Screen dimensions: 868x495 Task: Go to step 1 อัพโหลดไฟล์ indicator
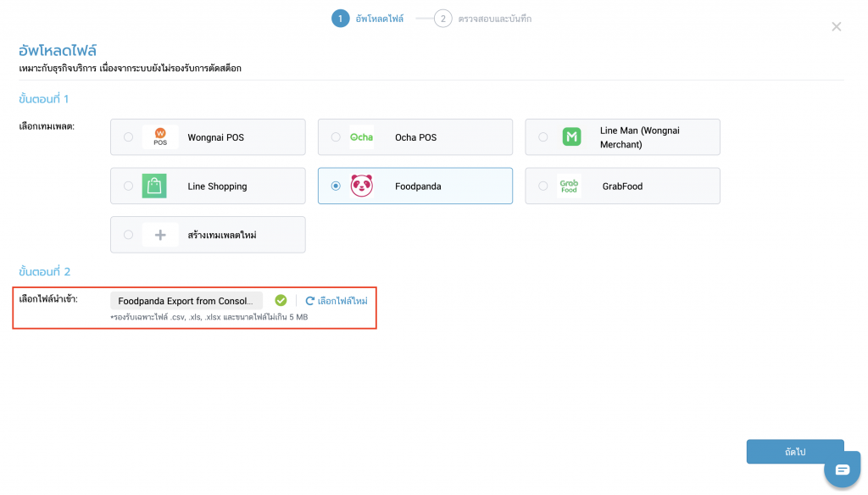click(x=368, y=19)
